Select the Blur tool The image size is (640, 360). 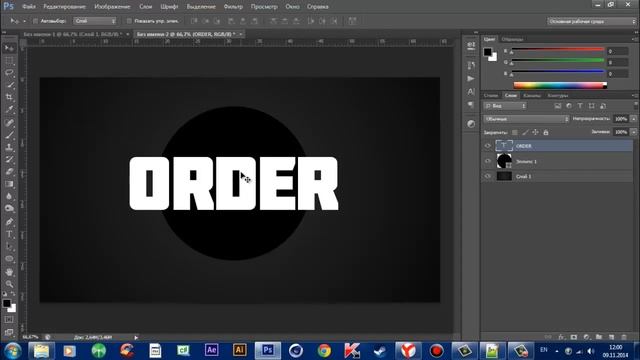point(9,196)
